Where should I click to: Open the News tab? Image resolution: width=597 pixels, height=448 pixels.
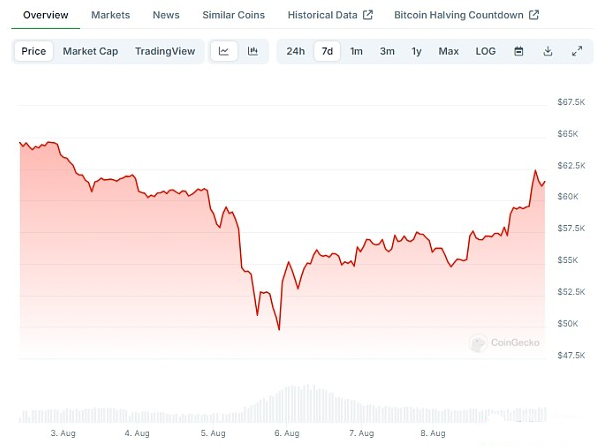point(166,15)
